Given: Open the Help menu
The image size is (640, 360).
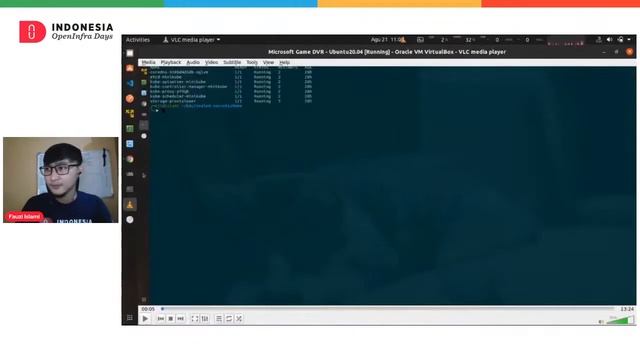Looking at the screenshot, I should [x=284, y=62].
